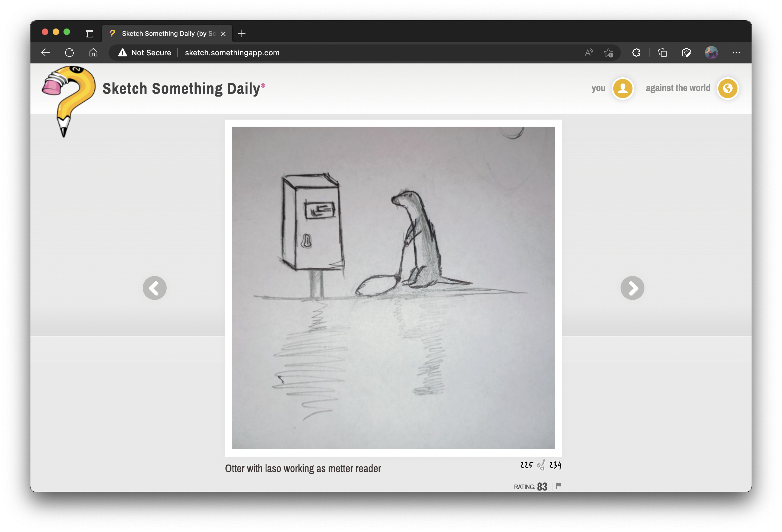The width and height of the screenshot is (782, 532).
Task: Open a new browser tab
Action: (241, 33)
